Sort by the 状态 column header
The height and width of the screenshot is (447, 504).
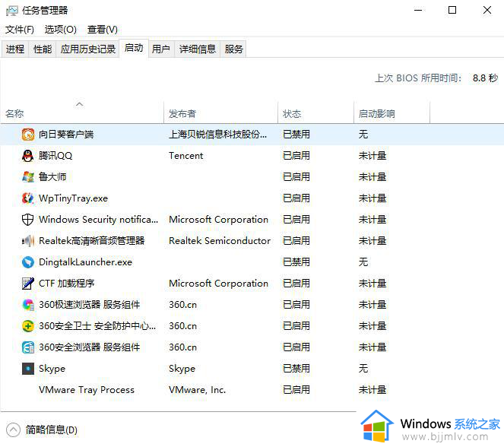pyautogui.click(x=292, y=114)
